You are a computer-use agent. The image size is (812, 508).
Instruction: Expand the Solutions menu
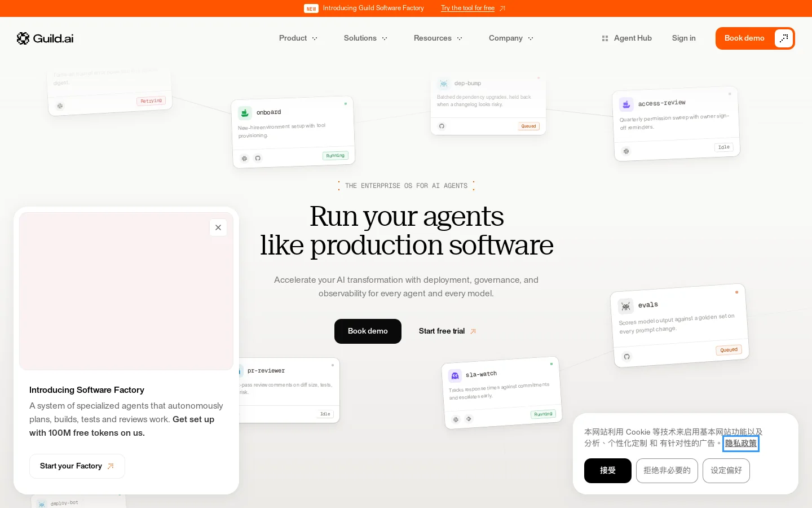click(365, 38)
